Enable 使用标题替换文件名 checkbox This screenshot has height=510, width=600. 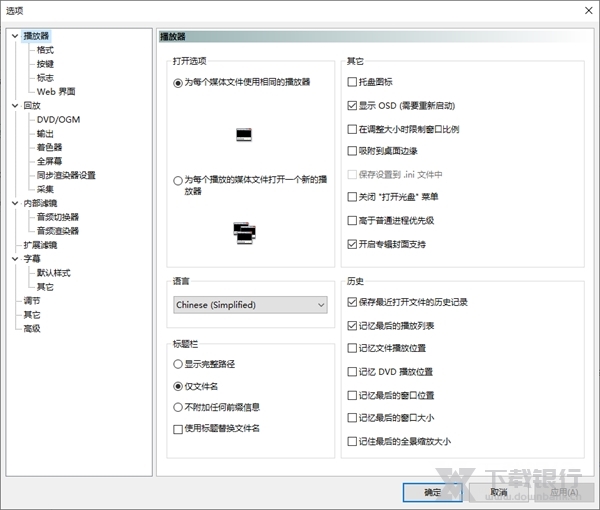coord(178,429)
